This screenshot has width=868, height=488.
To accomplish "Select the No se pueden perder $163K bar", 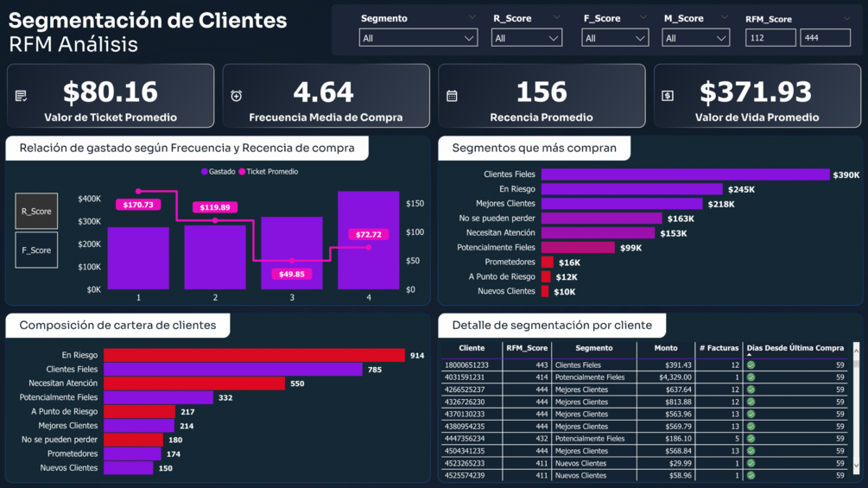I will coord(602,219).
